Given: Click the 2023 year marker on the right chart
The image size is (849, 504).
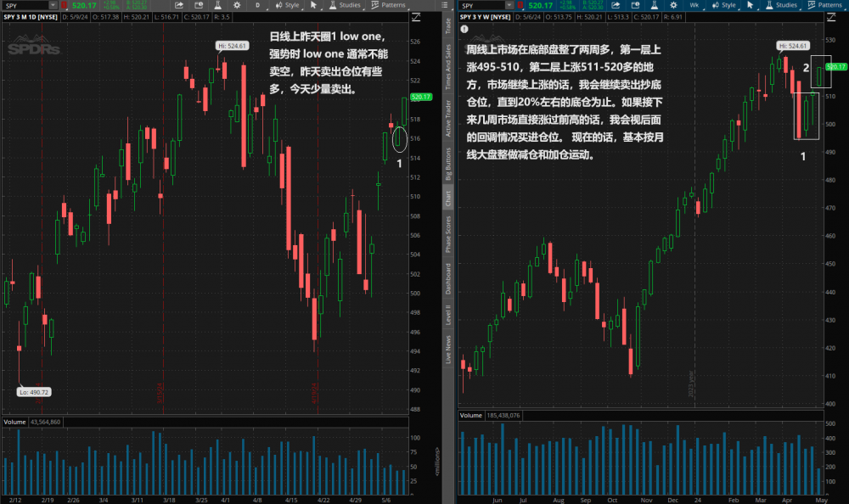Looking at the screenshot, I should pos(691,384).
